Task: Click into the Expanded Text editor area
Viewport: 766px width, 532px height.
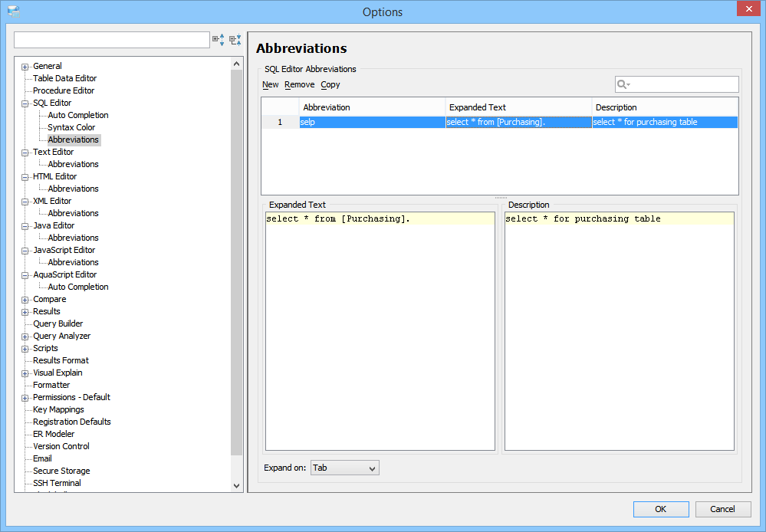Action: point(380,331)
